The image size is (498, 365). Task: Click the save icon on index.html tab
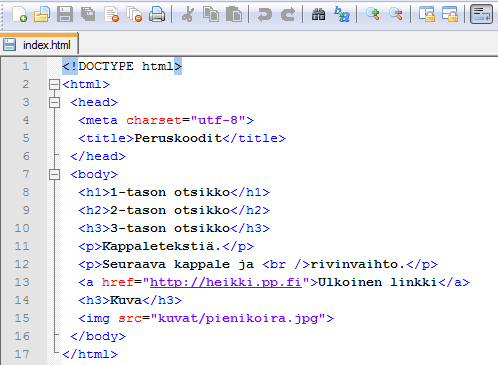pos(9,45)
